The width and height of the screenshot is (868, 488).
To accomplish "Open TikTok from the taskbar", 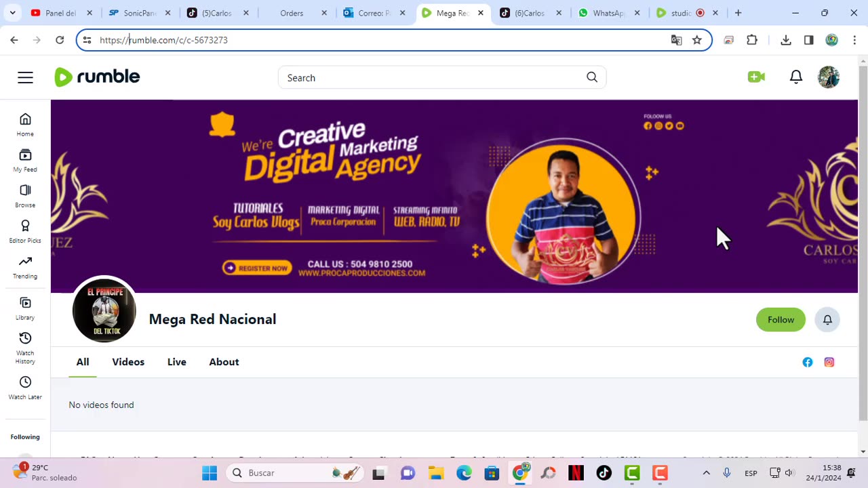I will point(604,473).
